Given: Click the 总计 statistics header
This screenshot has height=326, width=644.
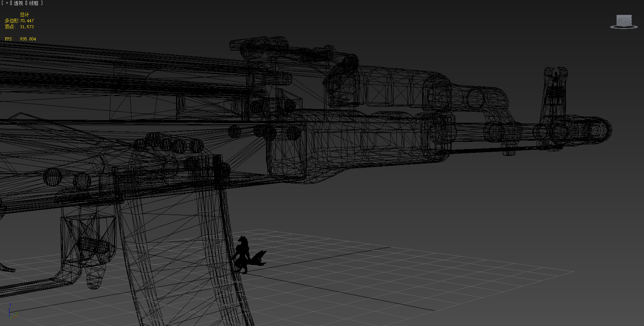Looking at the screenshot, I should 24,14.
